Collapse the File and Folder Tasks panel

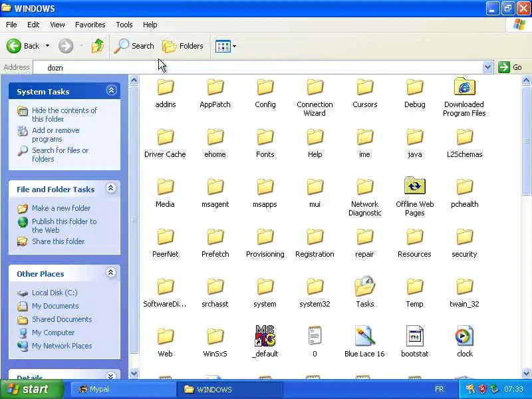[x=111, y=188]
